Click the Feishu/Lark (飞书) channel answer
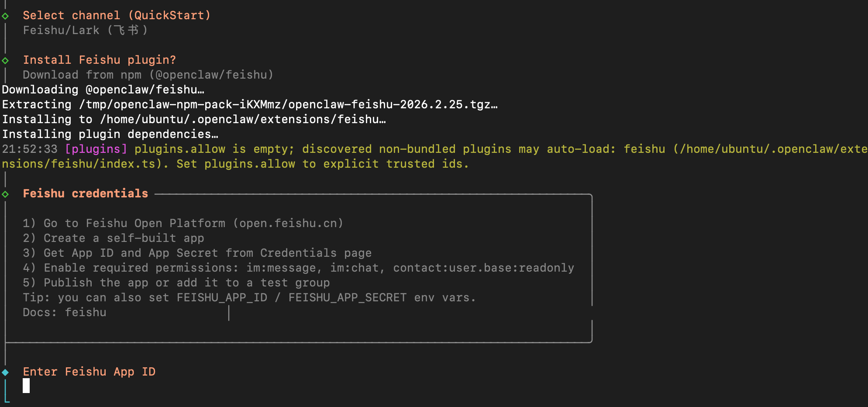The width and height of the screenshot is (868, 407). (x=85, y=31)
